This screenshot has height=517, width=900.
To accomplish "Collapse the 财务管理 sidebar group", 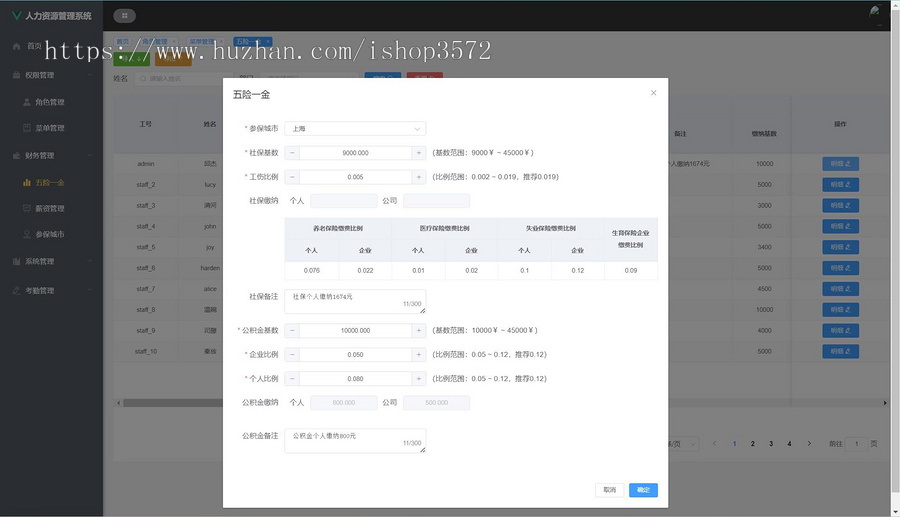I will click(52, 156).
